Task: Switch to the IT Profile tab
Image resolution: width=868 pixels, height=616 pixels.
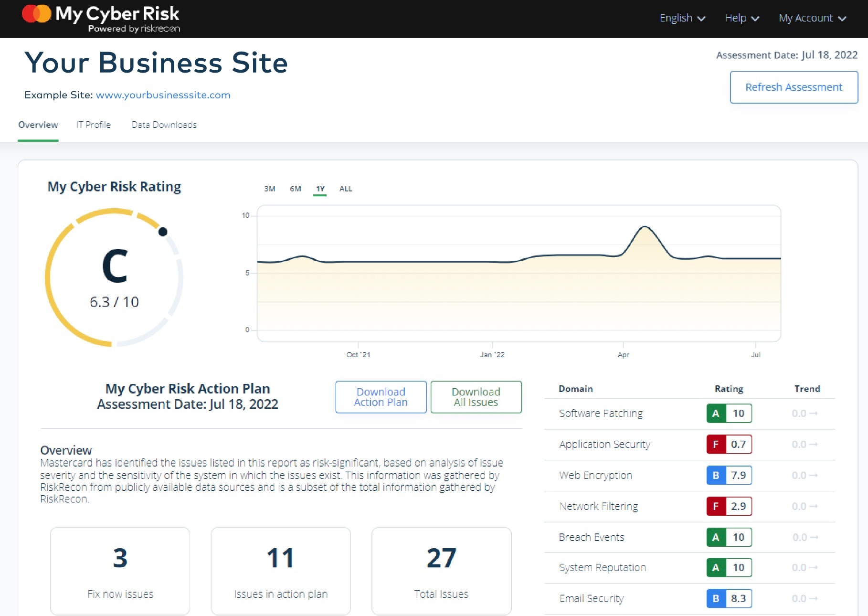Action: click(x=94, y=125)
